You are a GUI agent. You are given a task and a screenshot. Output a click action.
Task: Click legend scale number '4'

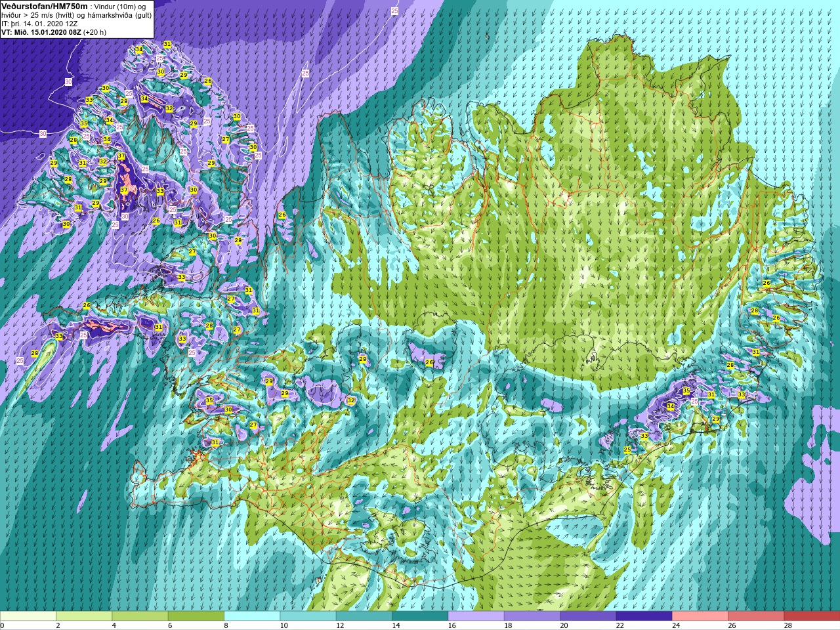[114, 625]
